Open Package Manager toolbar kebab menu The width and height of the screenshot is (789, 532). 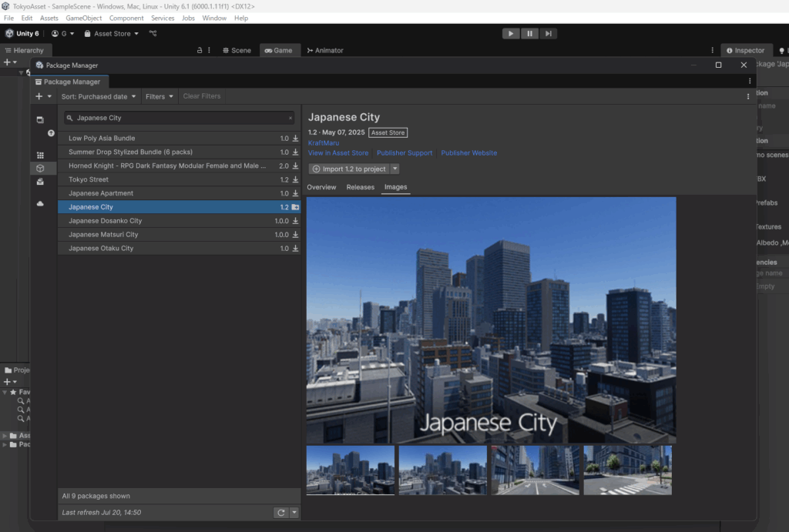[747, 96]
